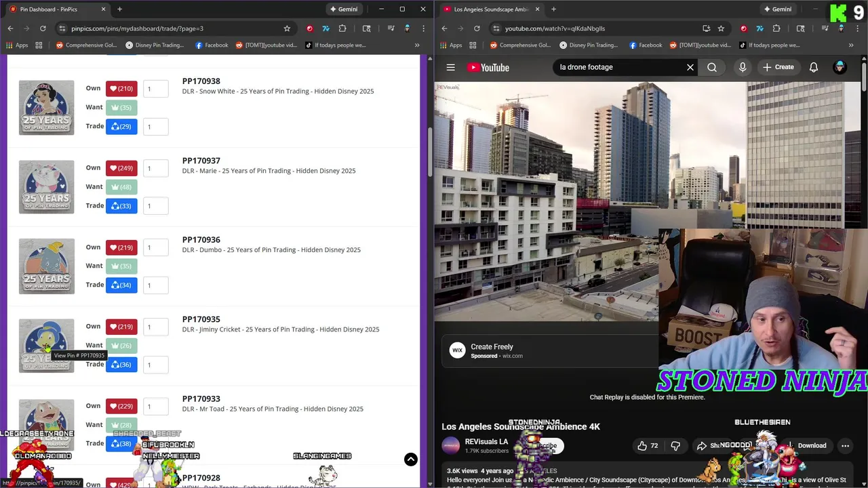This screenshot has width=868, height=488.
Task: Expand bookmarks overflow chevron in YouTube window
Action: [x=851, y=45]
